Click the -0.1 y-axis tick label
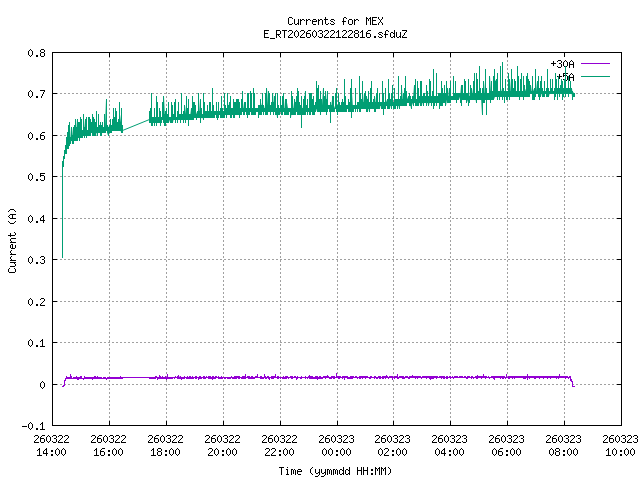The height and width of the screenshot is (480, 640). [x=33, y=426]
